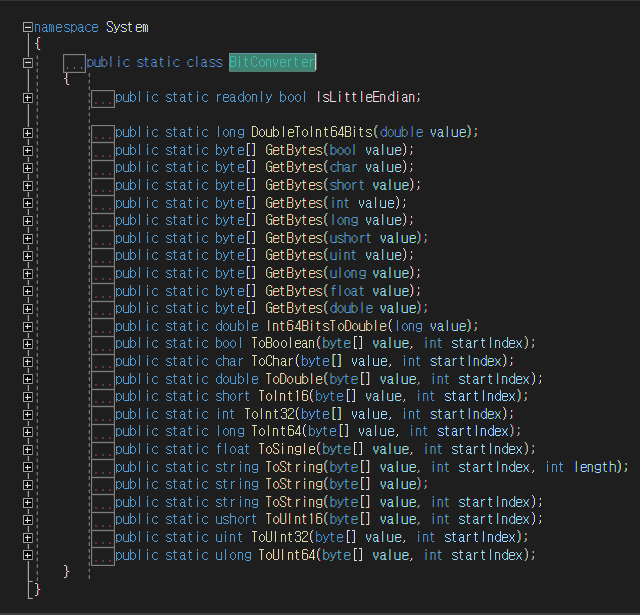Expand outlining for GetBytes(double value)
The image size is (640, 615).
[28, 309]
